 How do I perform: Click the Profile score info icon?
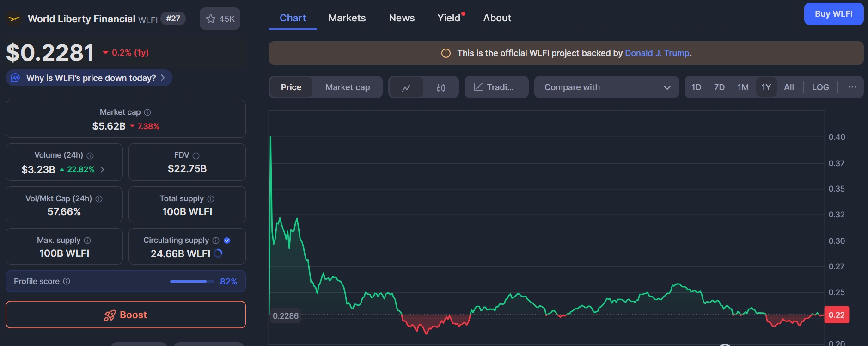tap(67, 281)
